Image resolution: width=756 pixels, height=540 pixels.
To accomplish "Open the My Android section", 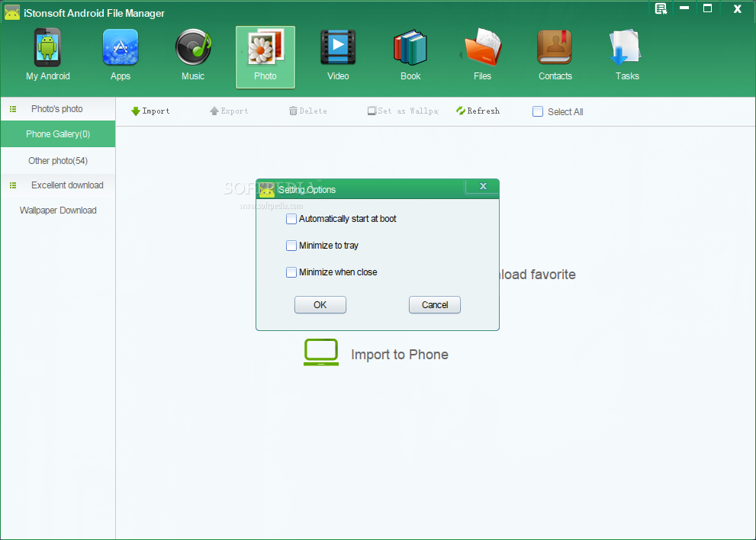I will [x=48, y=55].
